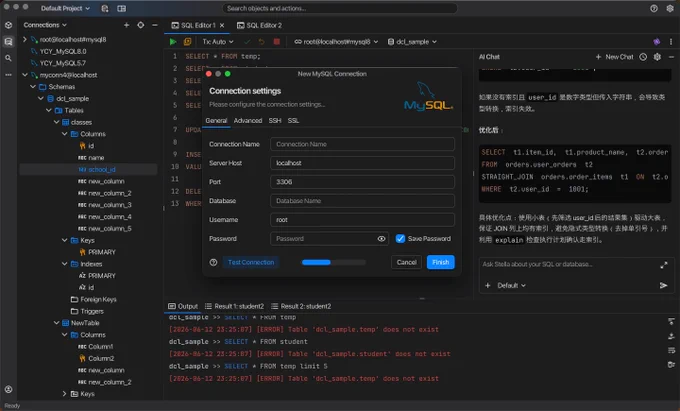Expand the root@localhost#mysql8 connection node
Viewport: 680px width, 411px height.
coord(25,39)
